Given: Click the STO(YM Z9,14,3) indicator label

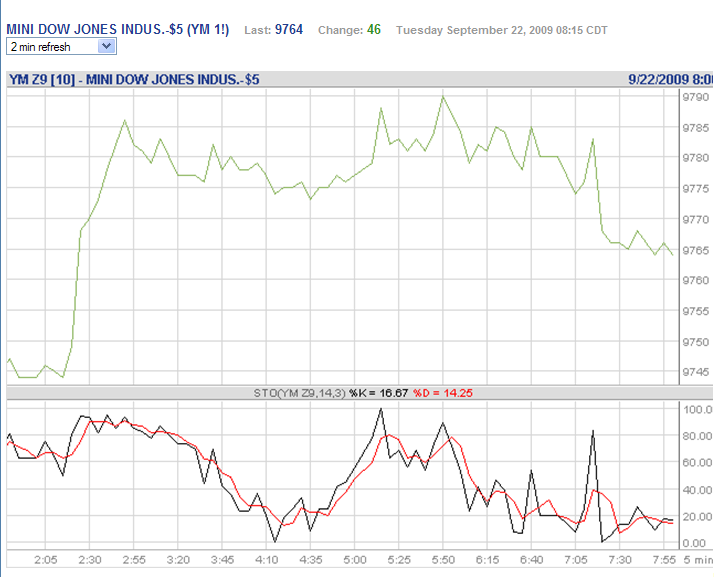Looking at the screenshot, I should pos(300,393).
